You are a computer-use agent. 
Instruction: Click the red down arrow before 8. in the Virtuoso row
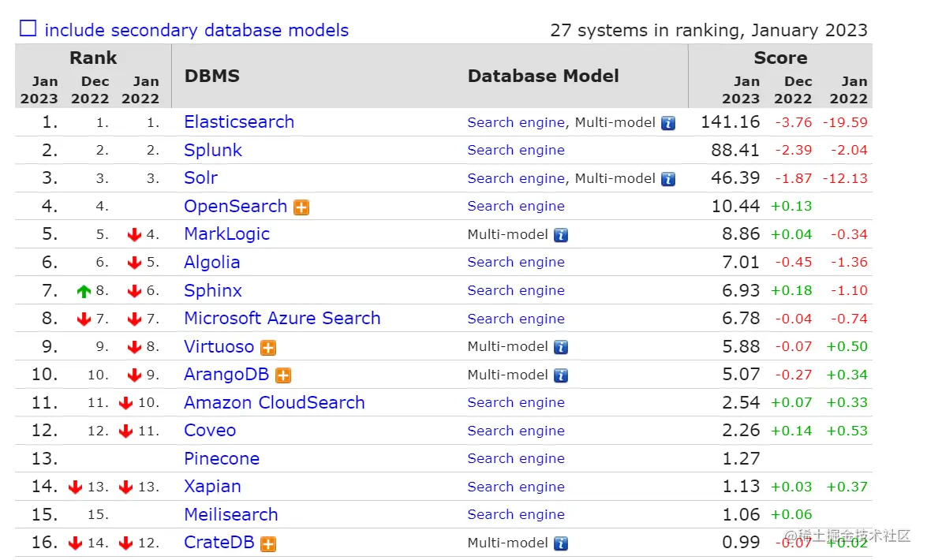click(134, 347)
